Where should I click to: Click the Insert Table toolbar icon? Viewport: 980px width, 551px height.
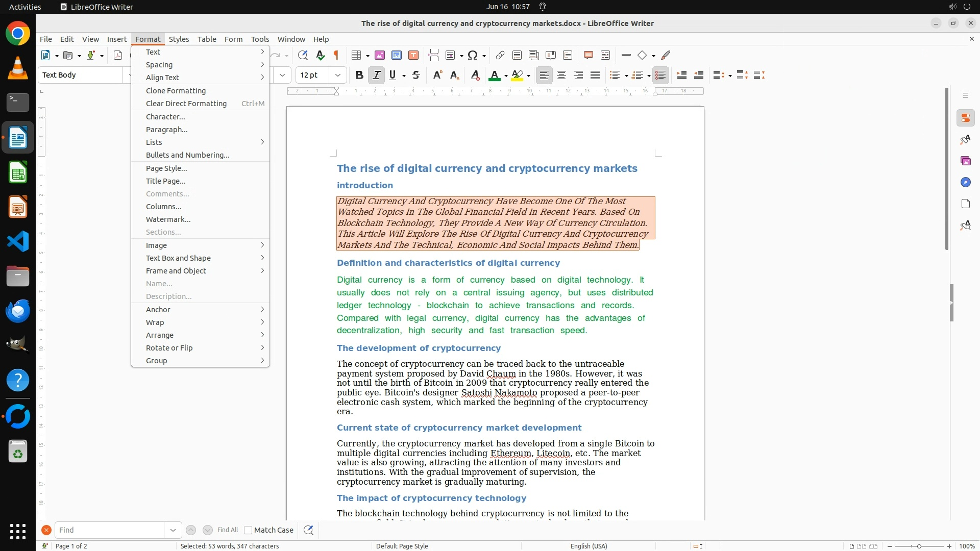pos(356,55)
